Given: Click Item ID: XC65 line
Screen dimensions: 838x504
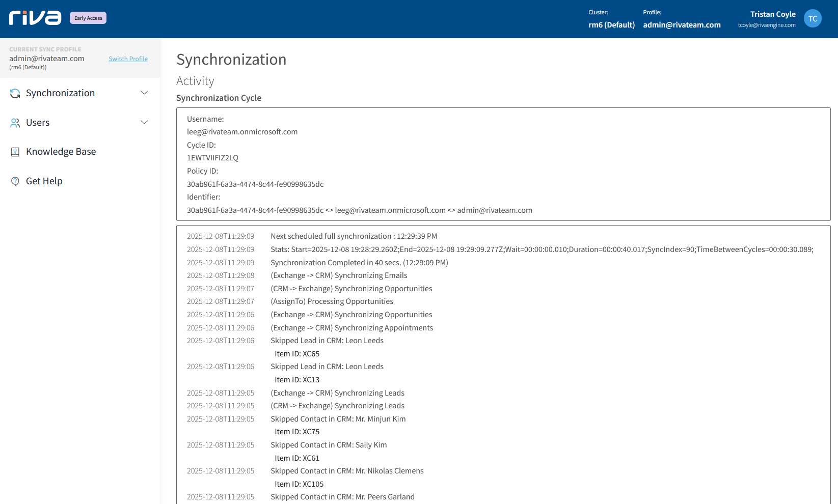Looking at the screenshot, I should pos(297,354).
